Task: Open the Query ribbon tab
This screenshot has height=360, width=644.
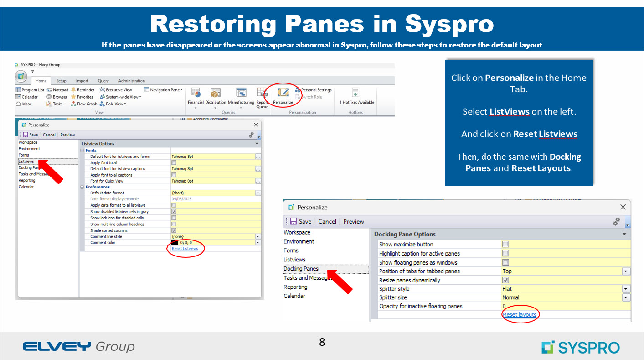Action: point(103,81)
